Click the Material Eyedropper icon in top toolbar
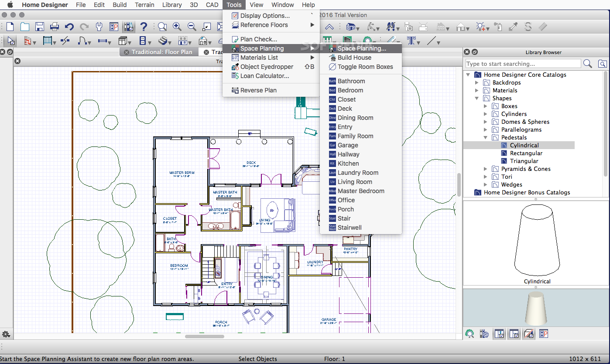610x364 pixels. (x=514, y=27)
